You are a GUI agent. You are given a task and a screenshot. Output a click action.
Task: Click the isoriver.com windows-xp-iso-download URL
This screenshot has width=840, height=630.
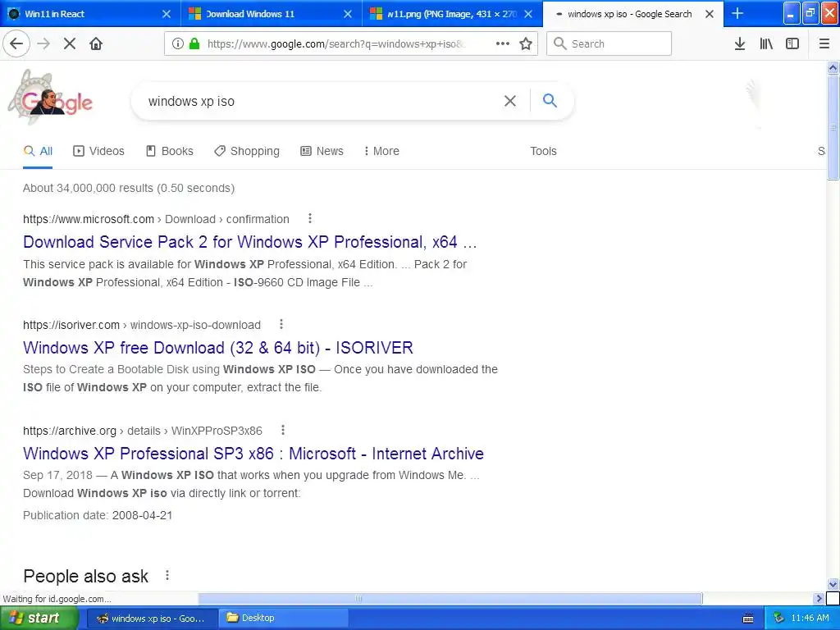142,325
